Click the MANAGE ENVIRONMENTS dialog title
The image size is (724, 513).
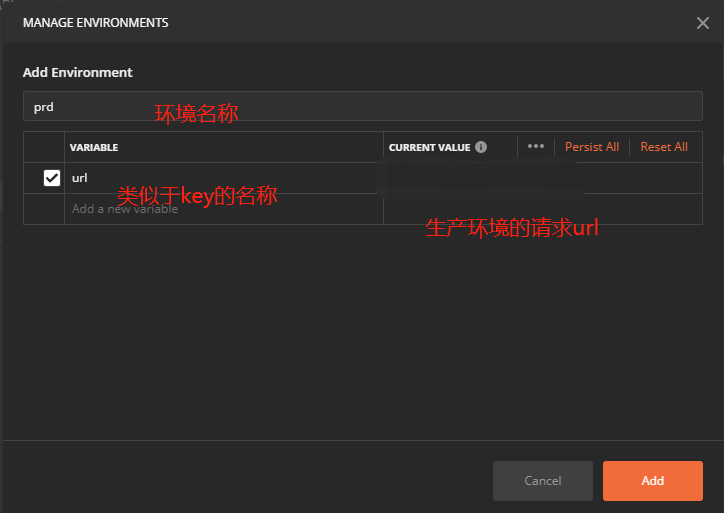click(x=96, y=22)
